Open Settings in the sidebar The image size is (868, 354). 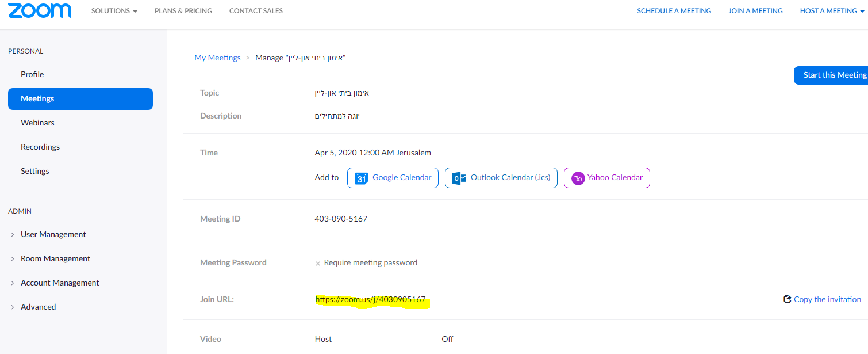pyautogui.click(x=35, y=171)
